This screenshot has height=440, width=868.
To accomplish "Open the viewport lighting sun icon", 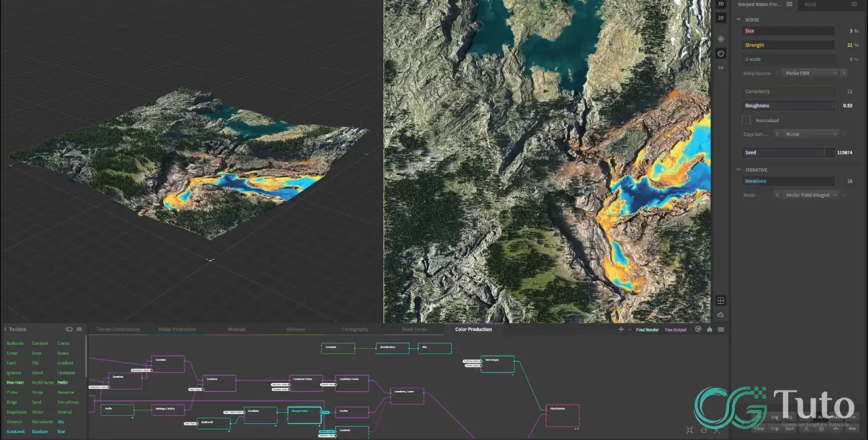I will (720, 39).
